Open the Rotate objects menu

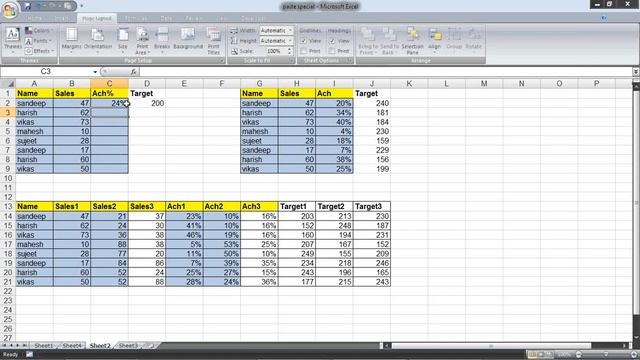(x=473, y=41)
